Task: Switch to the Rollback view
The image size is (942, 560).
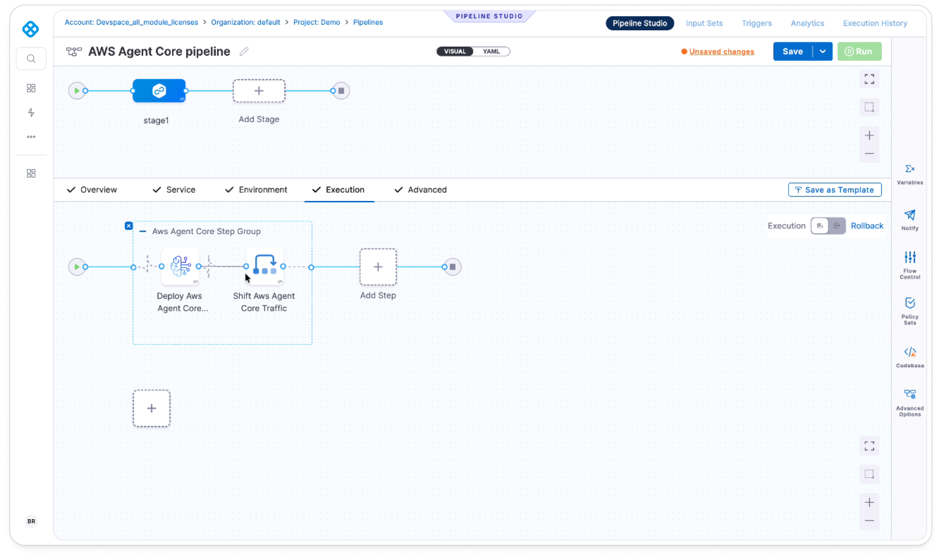Action: tap(867, 226)
